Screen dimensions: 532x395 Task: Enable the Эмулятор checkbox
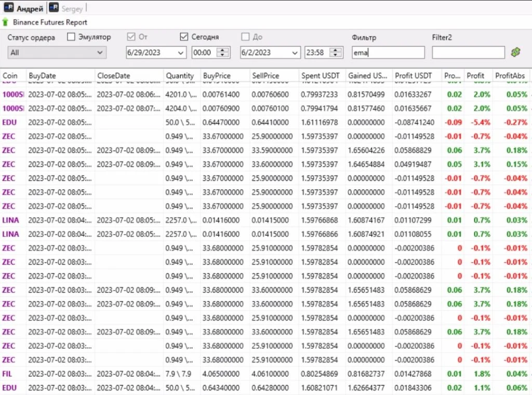click(x=71, y=37)
